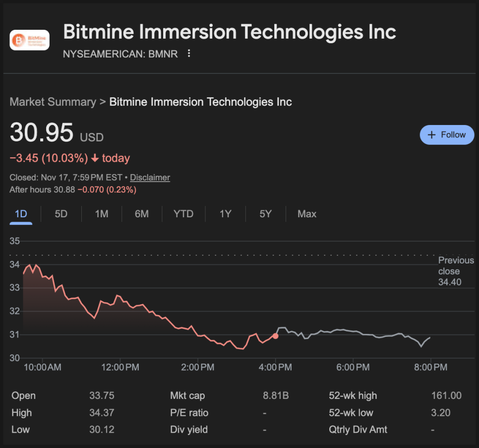Click the plus Follow button
The width and height of the screenshot is (479, 448).
coord(447,135)
